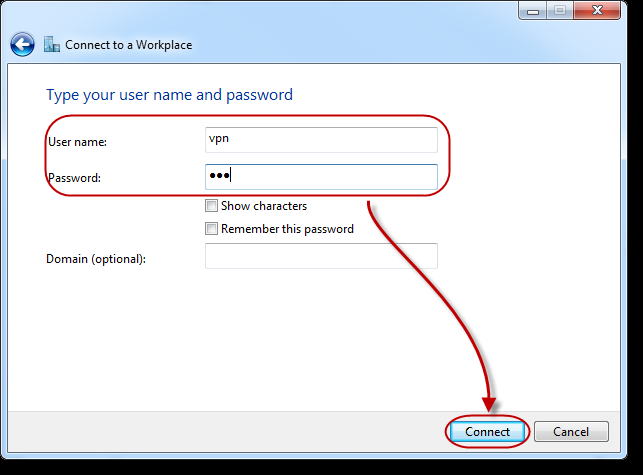Close the wizard with the red X

pyautogui.click(x=597, y=11)
